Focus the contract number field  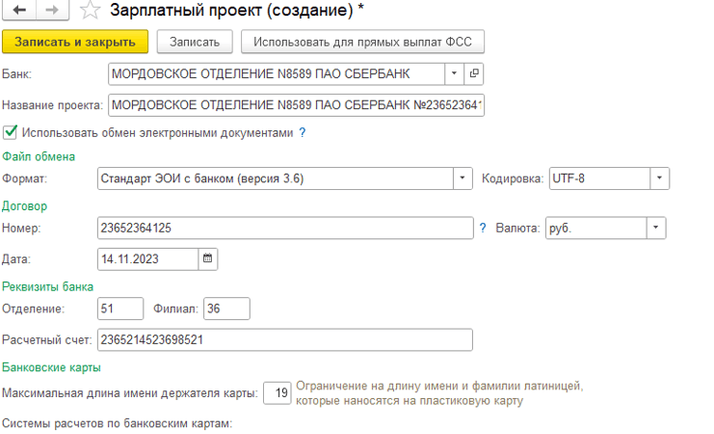284,228
